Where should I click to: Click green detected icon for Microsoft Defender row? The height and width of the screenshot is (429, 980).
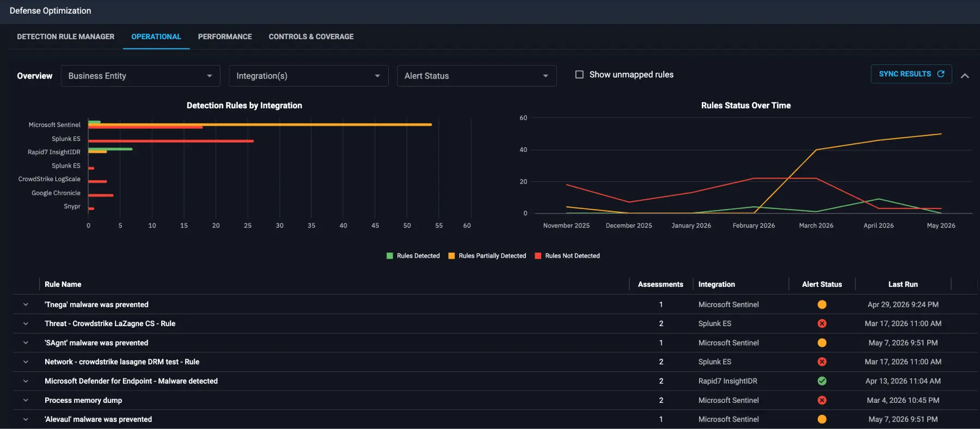point(822,381)
